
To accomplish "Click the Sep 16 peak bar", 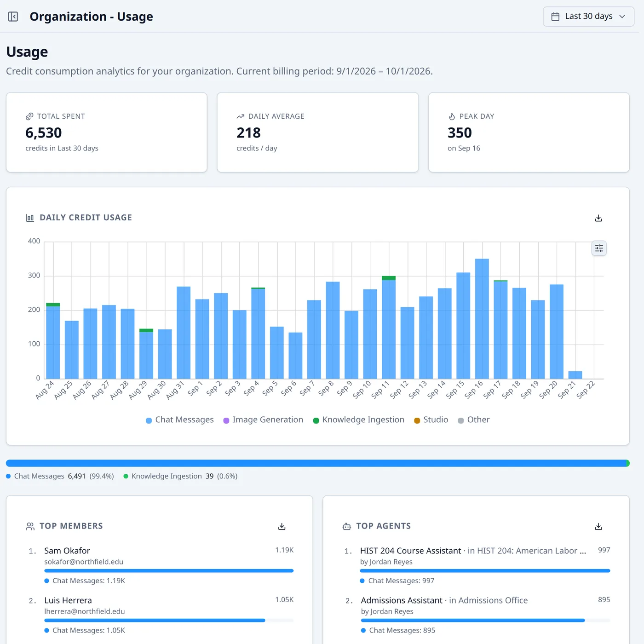I will point(482,319).
